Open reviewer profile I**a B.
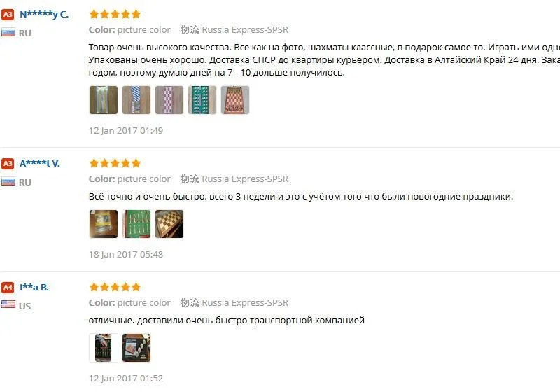 (x=34, y=288)
